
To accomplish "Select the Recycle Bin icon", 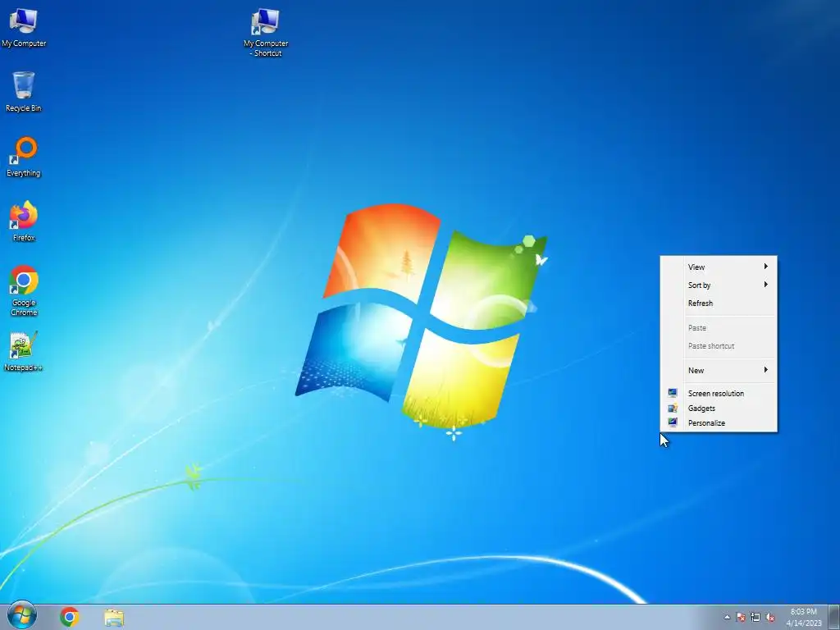I will pyautogui.click(x=24, y=92).
